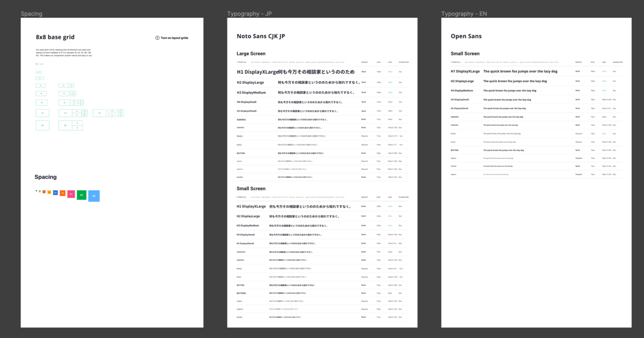Select the 'Turn on layout grids' label
Viewport: 644px width, 338px height.
click(x=174, y=38)
